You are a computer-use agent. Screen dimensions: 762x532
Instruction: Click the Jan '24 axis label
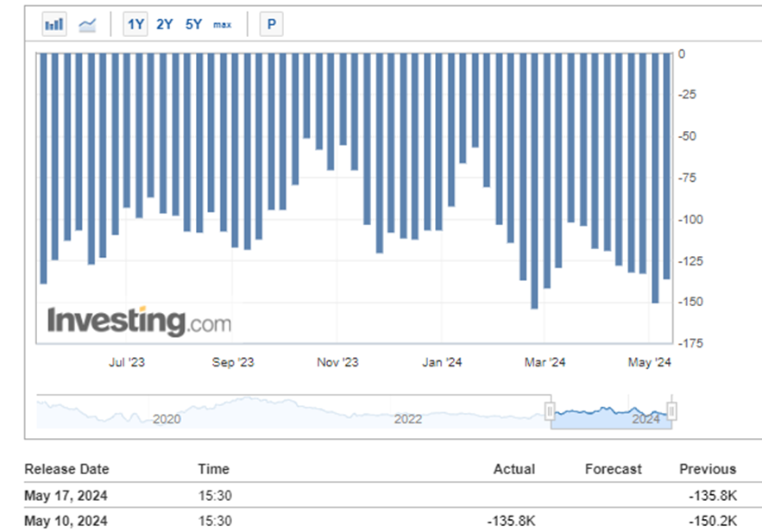click(442, 362)
